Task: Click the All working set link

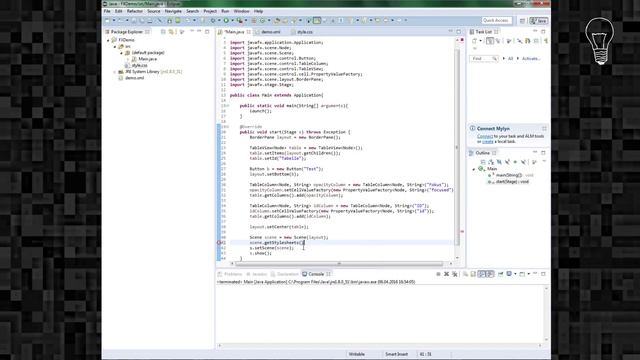Action: [x=510, y=59]
